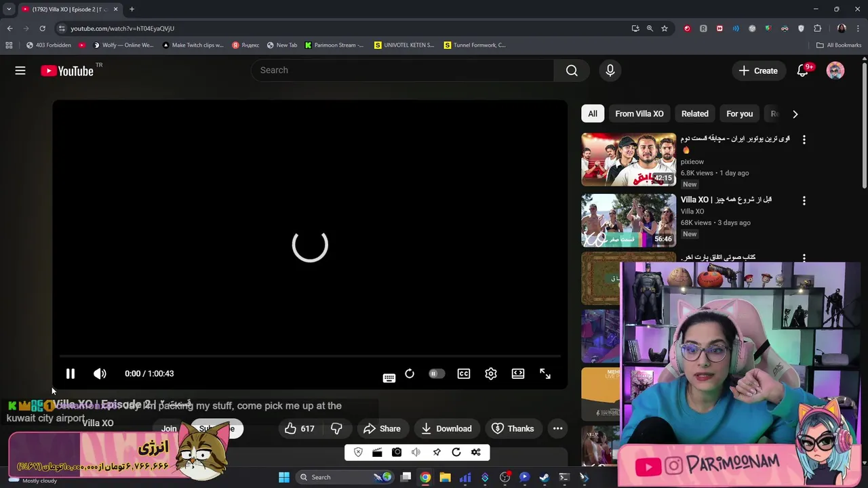The height and width of the screenshot is (488, 868).
Task: Open the notifications bell
Action: pyautogui.click(x=802, y=70)
